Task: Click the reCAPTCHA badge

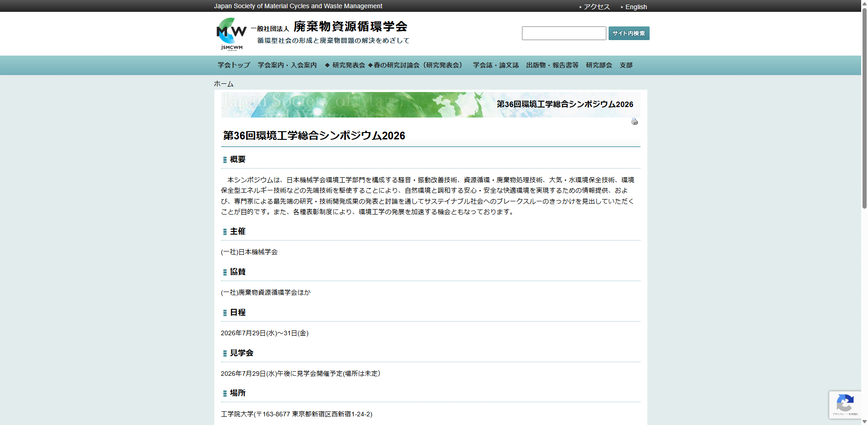Action: click(845, 405)
